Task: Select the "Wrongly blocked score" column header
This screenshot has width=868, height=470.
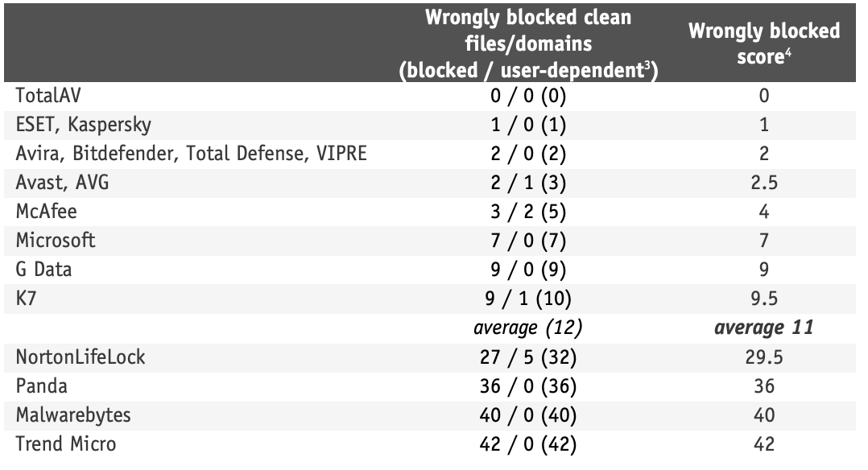Action: pos(763,43)
